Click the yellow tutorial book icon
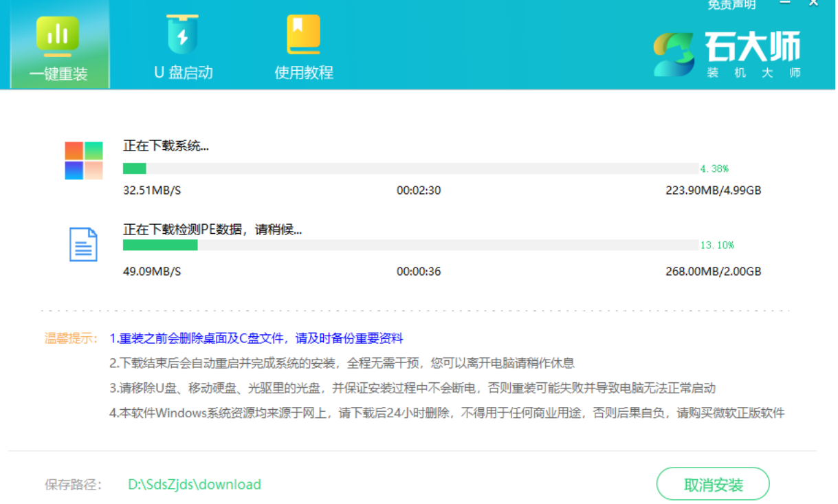The image size is (838, 504). (303, 34)
